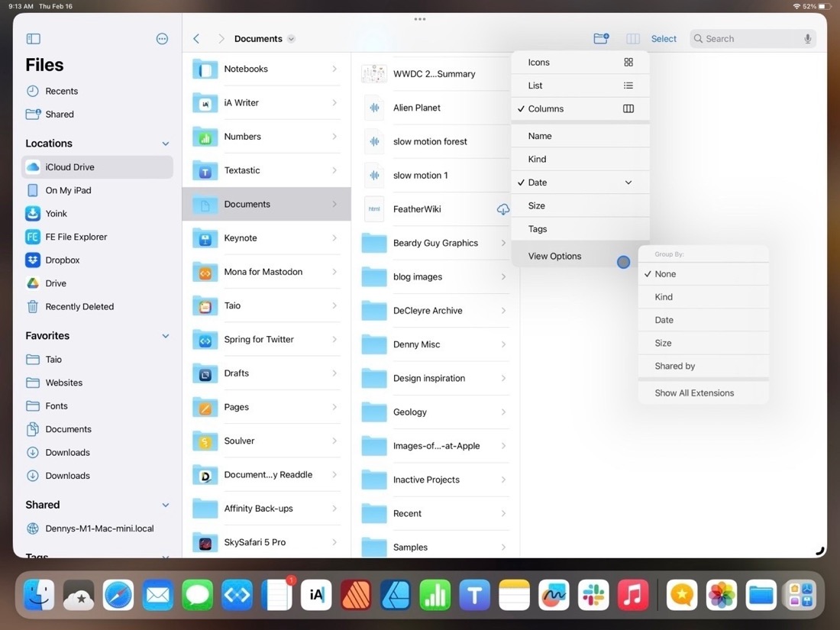Tap the sidebar toggle icon above Files
Viewport: 840px width, 630px height.
[32, 38]
